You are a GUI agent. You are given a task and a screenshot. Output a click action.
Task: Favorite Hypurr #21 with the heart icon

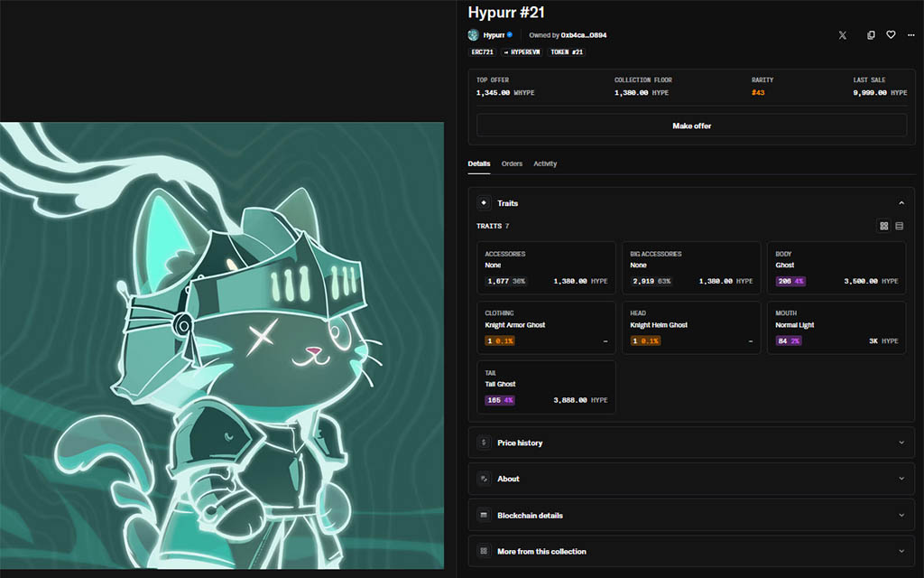coord(891,35)
